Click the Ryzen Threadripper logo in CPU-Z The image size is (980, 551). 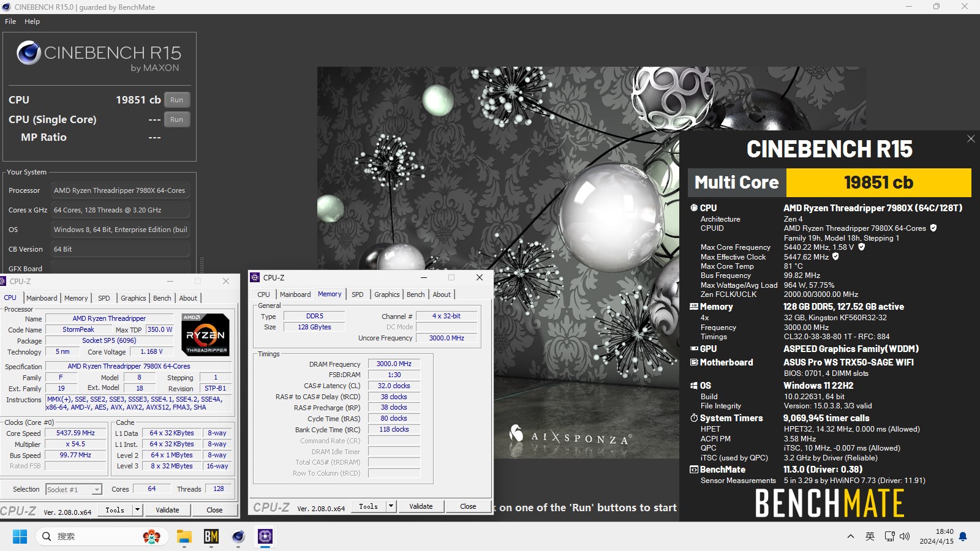click(206, 334)
